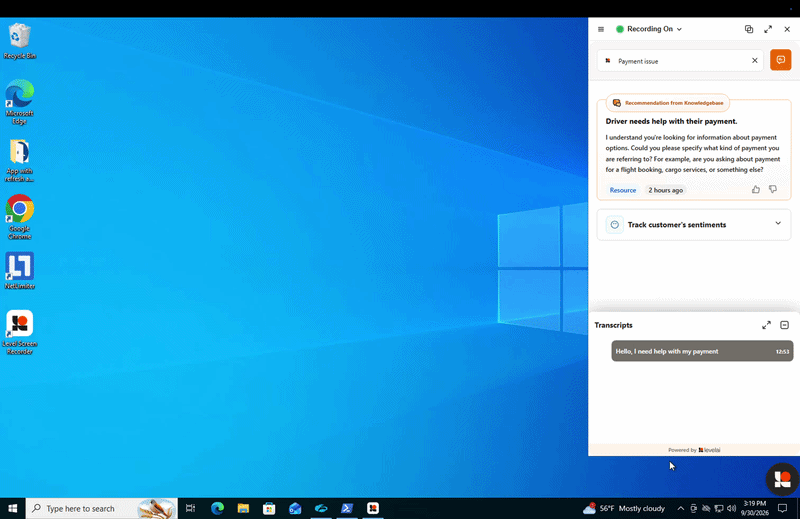
Task: Click the floating Level launcher button
Action: tap(782, 479)
